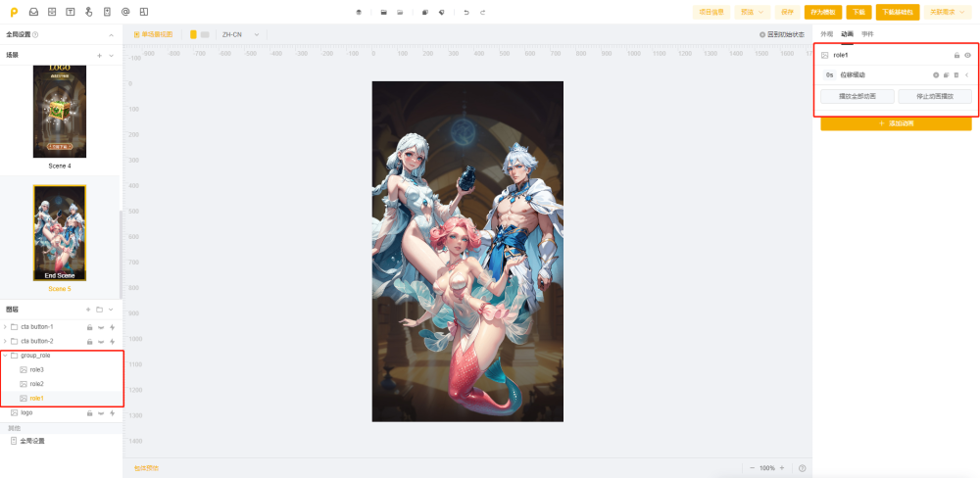The image size is (980, 478).
Task: Expand the cta button-2 group
Action: click(6, 341)
